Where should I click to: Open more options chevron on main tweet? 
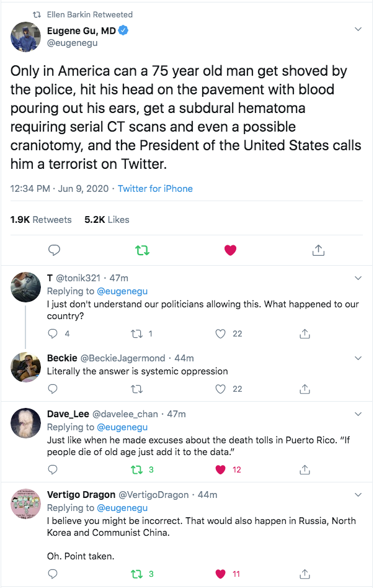(x=358, y=30)
